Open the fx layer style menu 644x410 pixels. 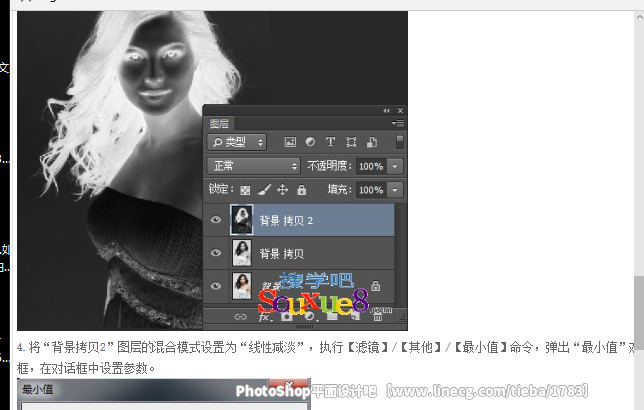tap(264, 317)
